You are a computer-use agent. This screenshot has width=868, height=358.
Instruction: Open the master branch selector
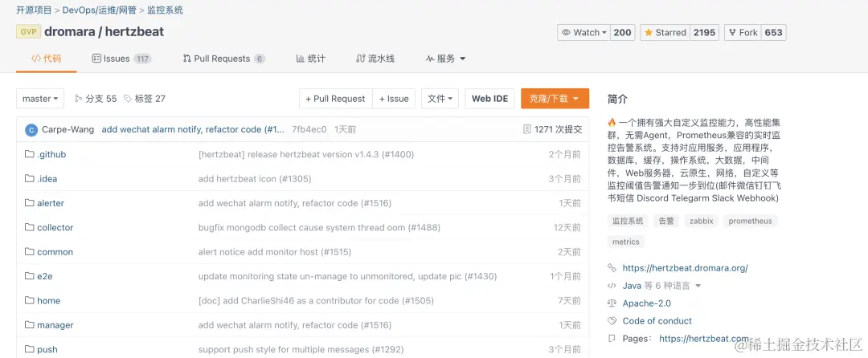tap(40, 99)
